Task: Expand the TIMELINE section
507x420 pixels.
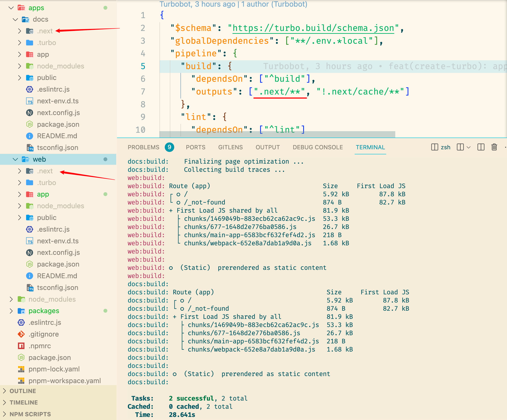Action: click(x=4, y=402)
